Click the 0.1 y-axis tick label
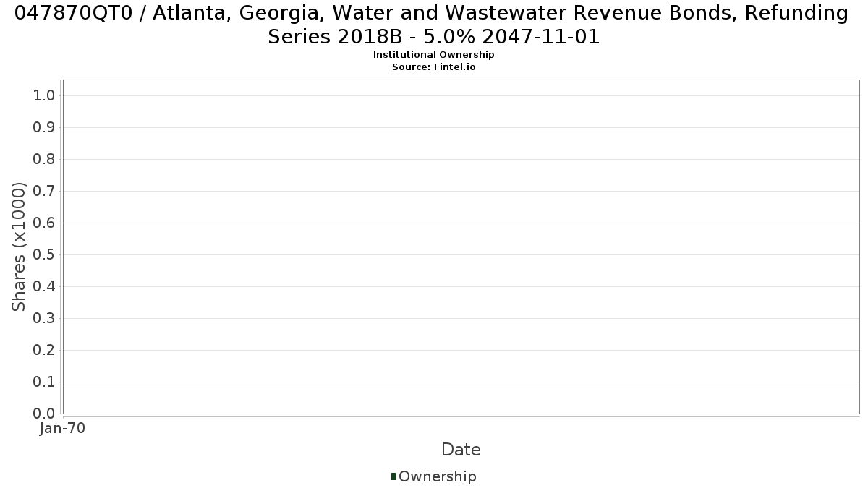 click(x=45, y=382)
